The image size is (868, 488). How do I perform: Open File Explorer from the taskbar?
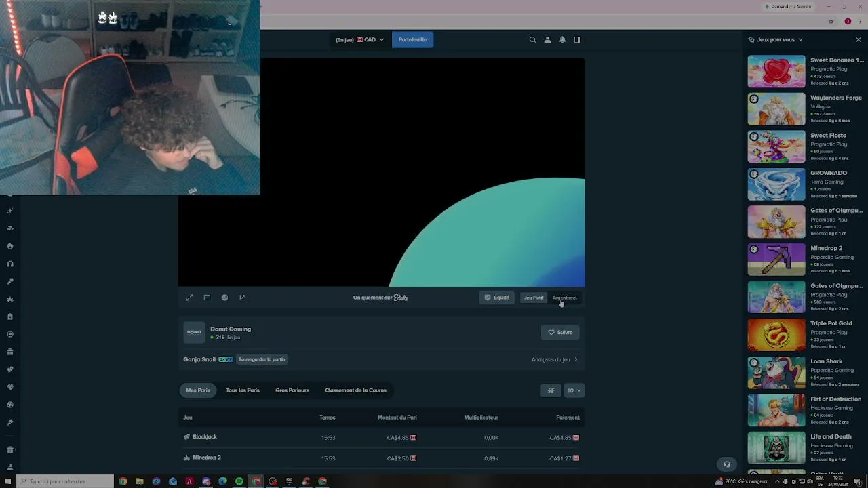click(140, 481)
